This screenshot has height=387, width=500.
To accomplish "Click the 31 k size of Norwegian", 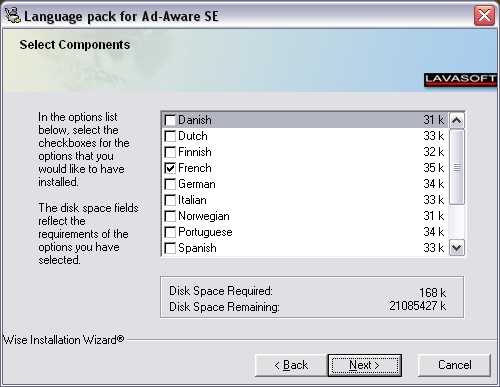I will [434, 216].
